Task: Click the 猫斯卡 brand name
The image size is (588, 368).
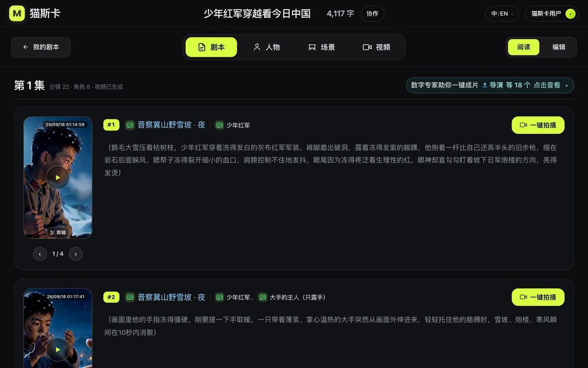Action: click(45, 14)
